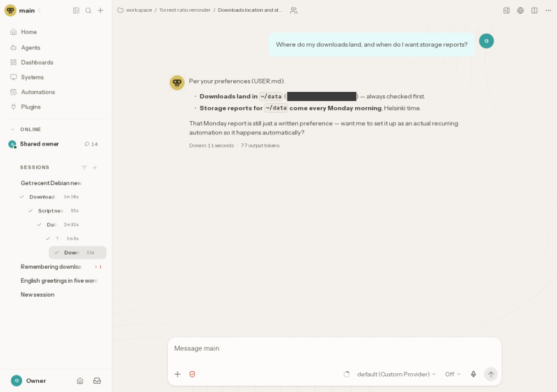
Task: Send message with the arrow-up button
Action: [491, 374]
